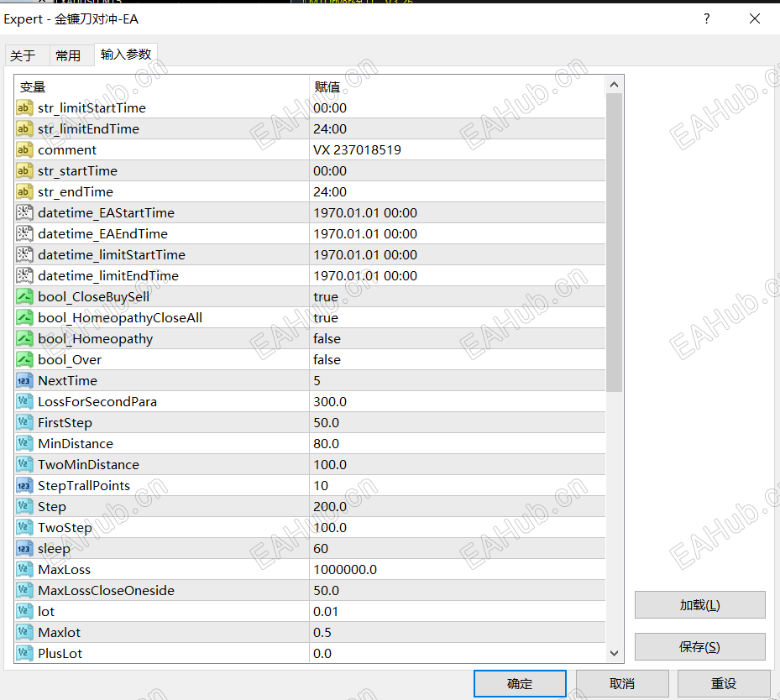
Task: Click the datetime icon beside datetime_EAStartTime
Action: 24,213
